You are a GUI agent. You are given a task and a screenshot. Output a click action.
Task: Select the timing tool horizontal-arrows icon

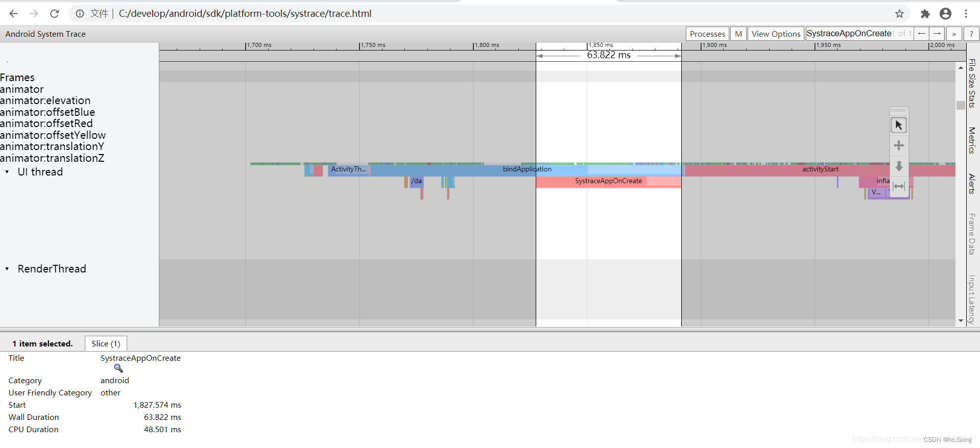pyautogui.click(x=899, y=186)
